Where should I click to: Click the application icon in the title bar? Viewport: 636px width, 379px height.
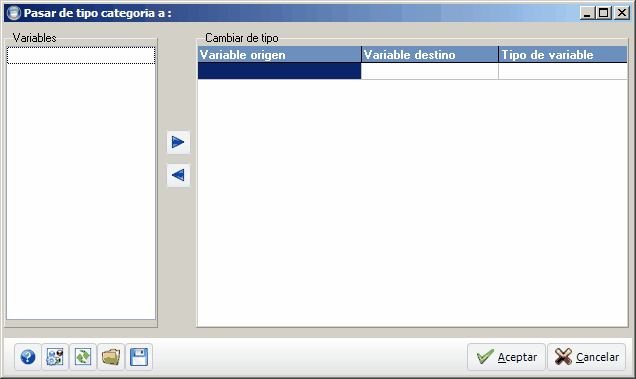point(14,13)
